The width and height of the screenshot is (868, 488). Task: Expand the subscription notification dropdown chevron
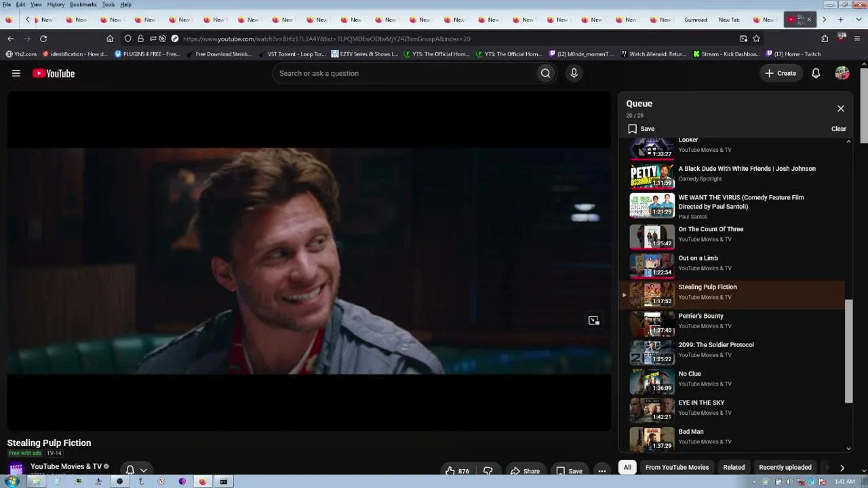coord(144,470)
